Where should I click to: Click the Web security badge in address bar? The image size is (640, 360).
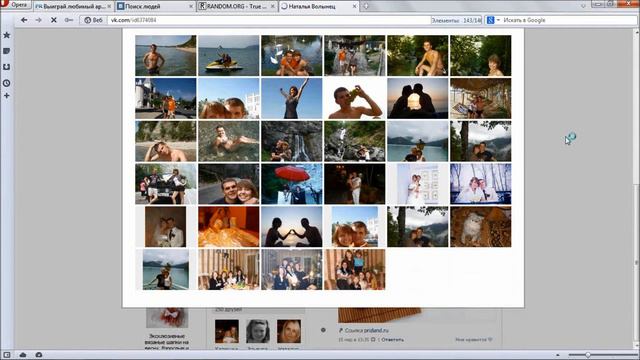pos(93,20)
